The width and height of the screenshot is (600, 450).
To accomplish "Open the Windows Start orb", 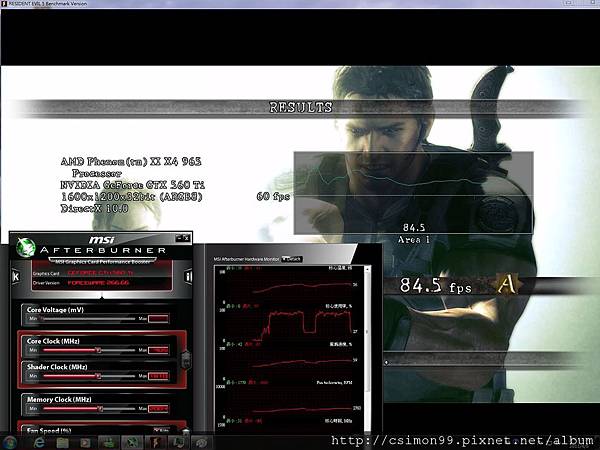I will [9, 442].
